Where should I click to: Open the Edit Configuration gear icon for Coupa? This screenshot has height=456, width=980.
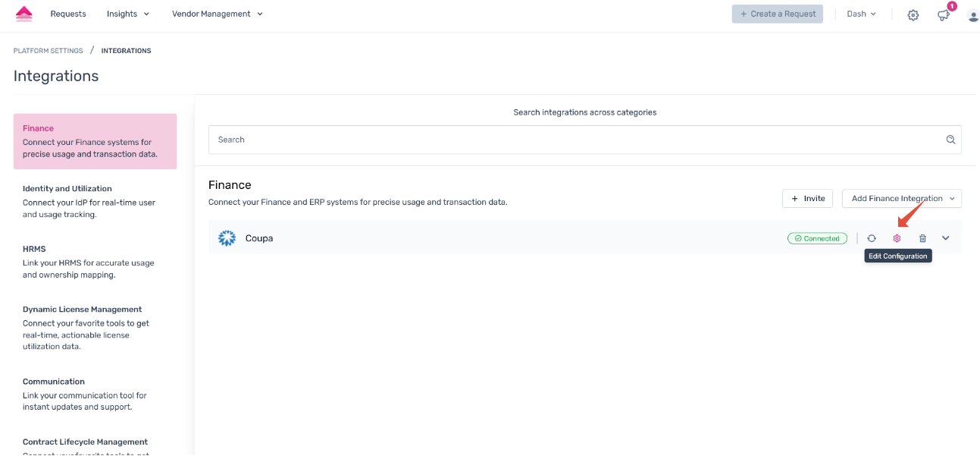tap(897, 237)
